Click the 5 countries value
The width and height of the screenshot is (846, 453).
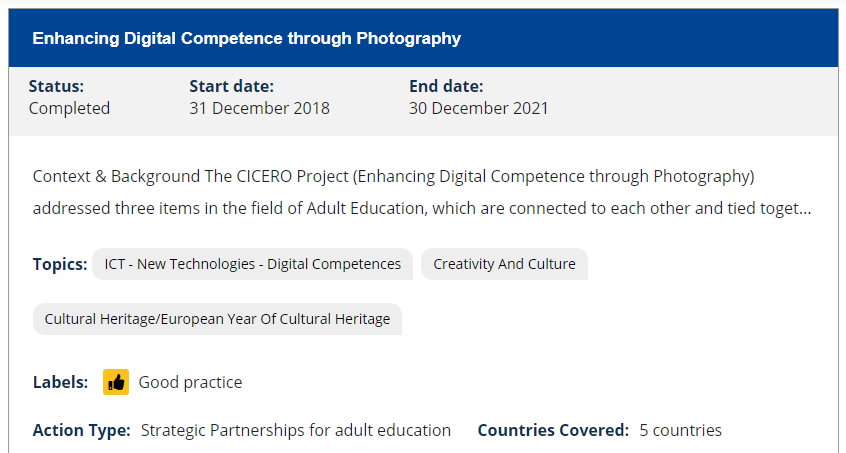(x=680, y=430)
